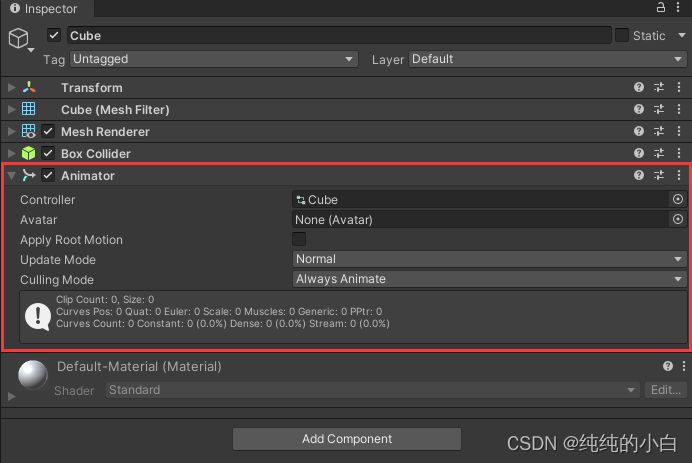This screenshot has width=692, height=463.
Task: Click the Add Component button
Action: [347, 439]
